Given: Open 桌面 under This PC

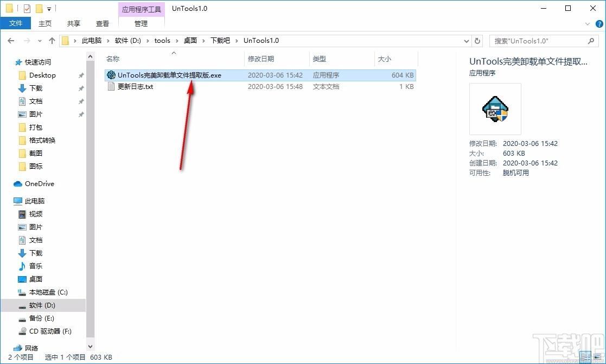Looking at the screenshot, I should coord(36,279).
